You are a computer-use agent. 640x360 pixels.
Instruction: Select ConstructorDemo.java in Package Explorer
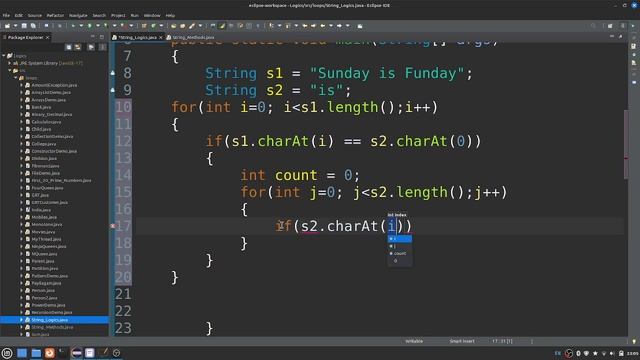click(53, 151)
